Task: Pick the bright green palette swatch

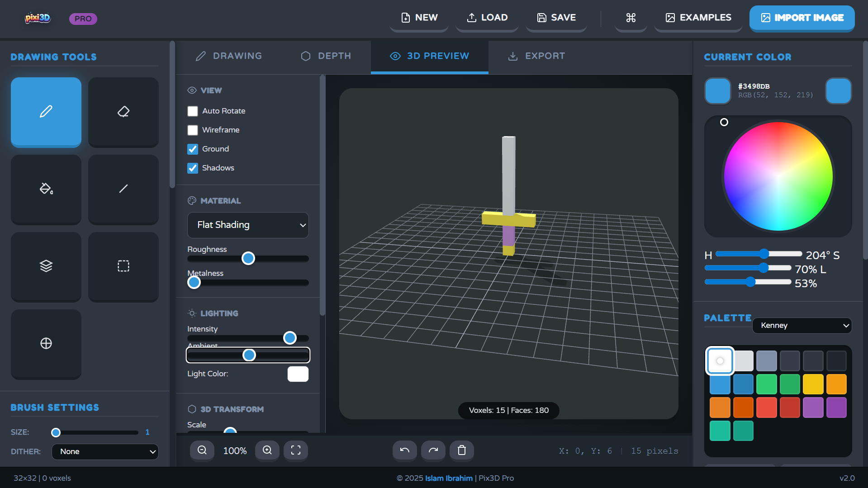Action: coord(767,384)
